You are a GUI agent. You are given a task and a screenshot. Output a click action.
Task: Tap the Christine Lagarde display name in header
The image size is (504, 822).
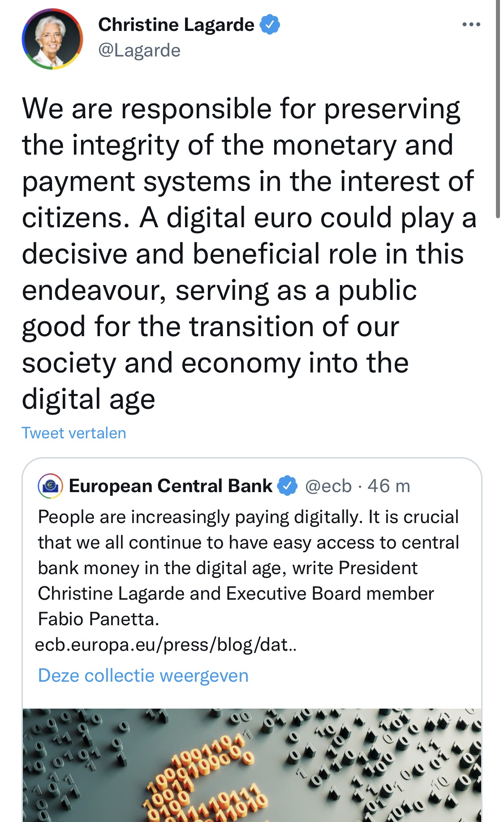tap(176, 25)
